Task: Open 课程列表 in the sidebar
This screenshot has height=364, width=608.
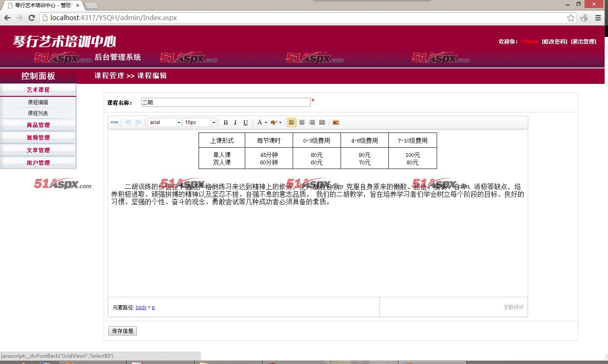Action: [38, 113]
